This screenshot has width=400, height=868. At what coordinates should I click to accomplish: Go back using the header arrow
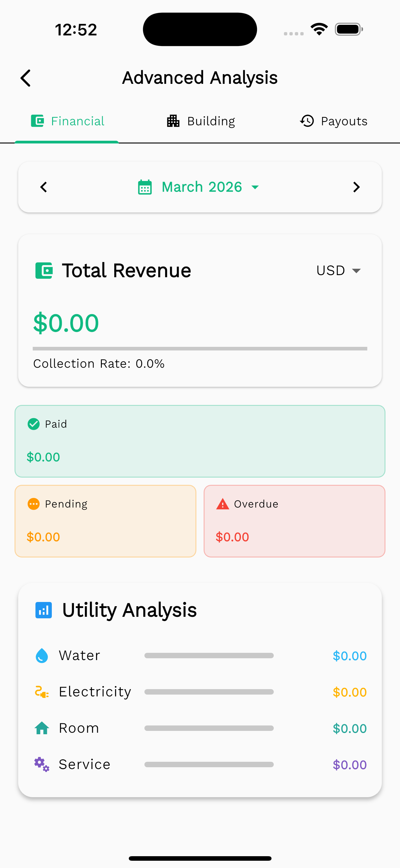[26, 78]
